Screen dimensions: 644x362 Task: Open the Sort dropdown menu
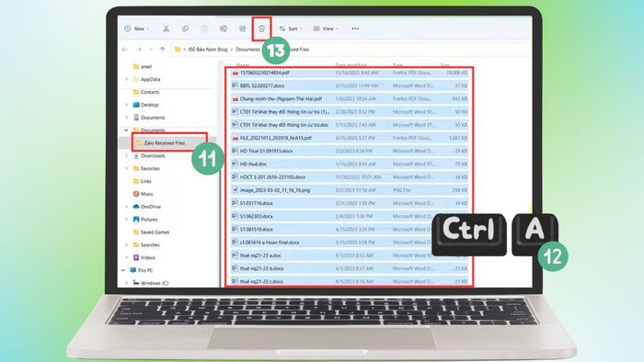291,28
